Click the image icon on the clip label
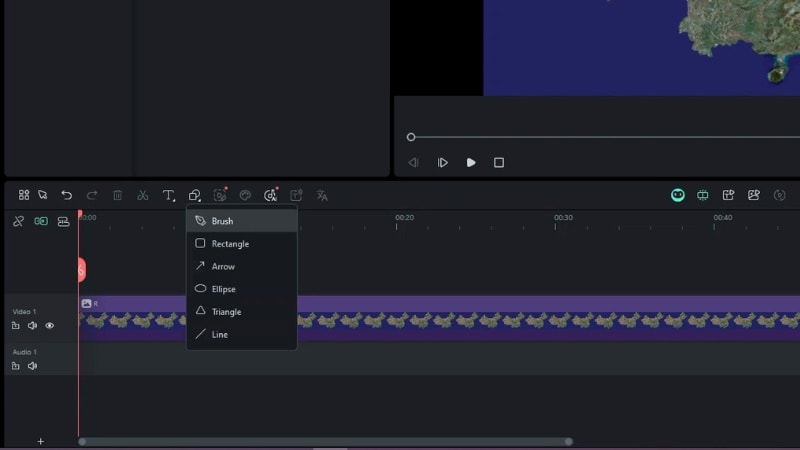The image size is (800, 450). pos(86,304)
